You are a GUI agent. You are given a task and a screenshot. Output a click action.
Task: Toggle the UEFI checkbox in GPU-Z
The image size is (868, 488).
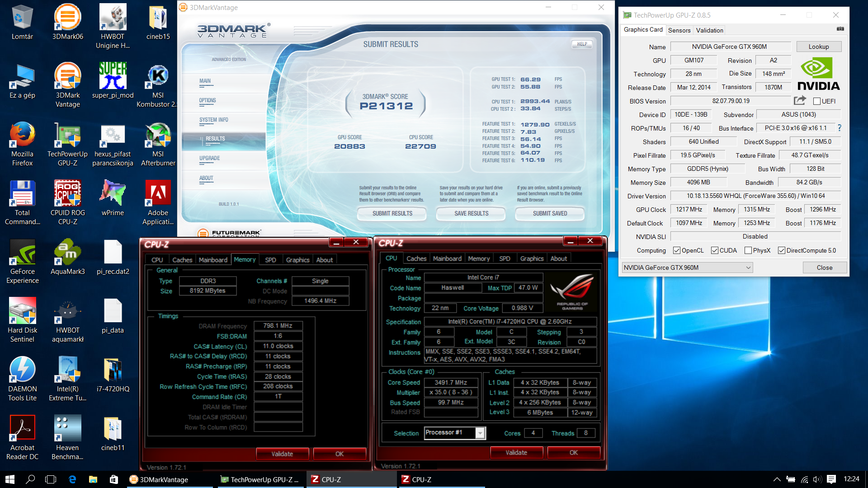816,101
